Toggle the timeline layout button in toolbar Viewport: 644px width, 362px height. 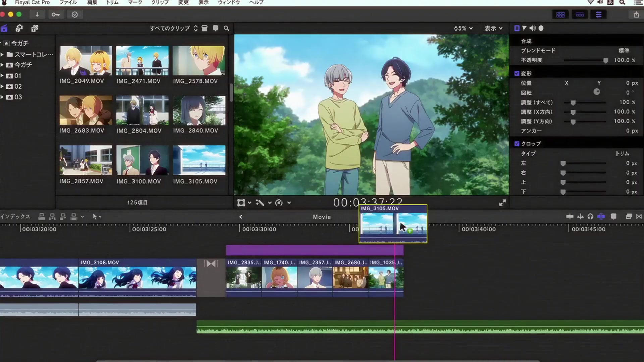580,15
